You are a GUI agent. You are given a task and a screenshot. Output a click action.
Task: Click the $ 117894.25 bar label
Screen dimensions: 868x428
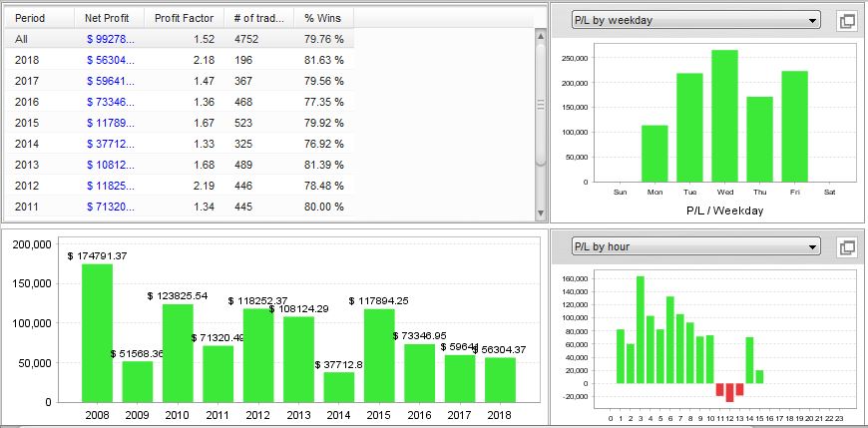379,301
